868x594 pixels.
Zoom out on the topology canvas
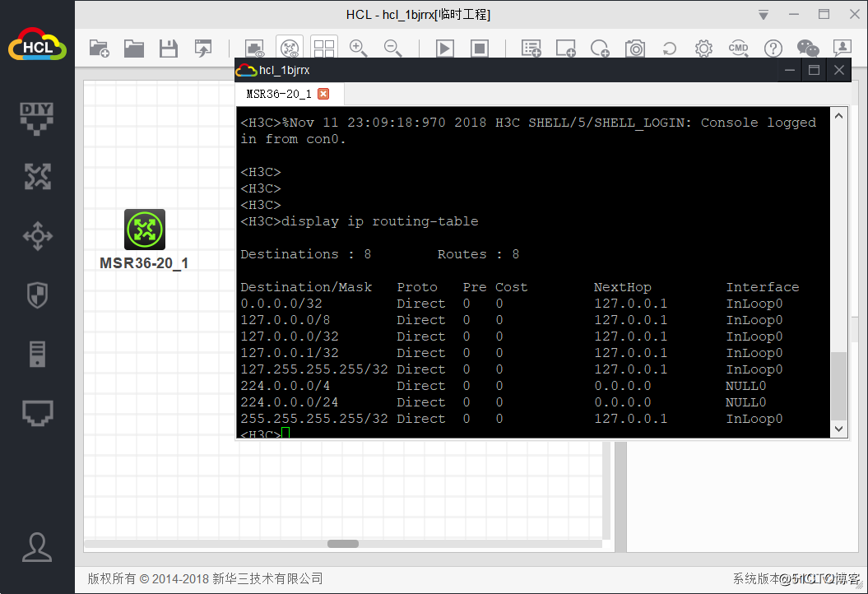coord(393,49)
